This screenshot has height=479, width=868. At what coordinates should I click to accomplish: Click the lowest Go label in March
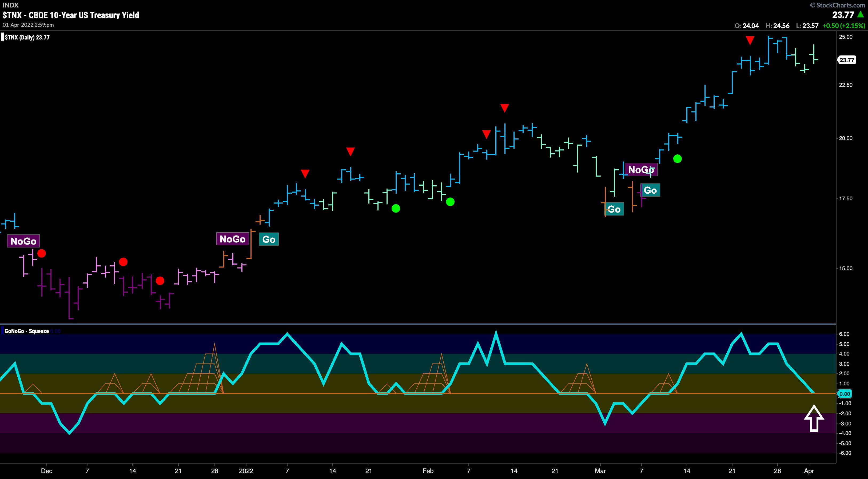[614, 210]
